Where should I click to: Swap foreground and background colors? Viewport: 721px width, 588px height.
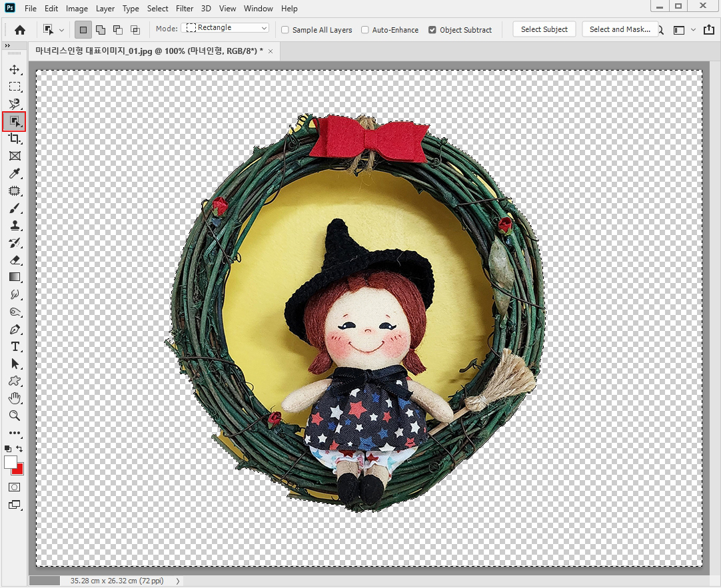click(19, 448)
